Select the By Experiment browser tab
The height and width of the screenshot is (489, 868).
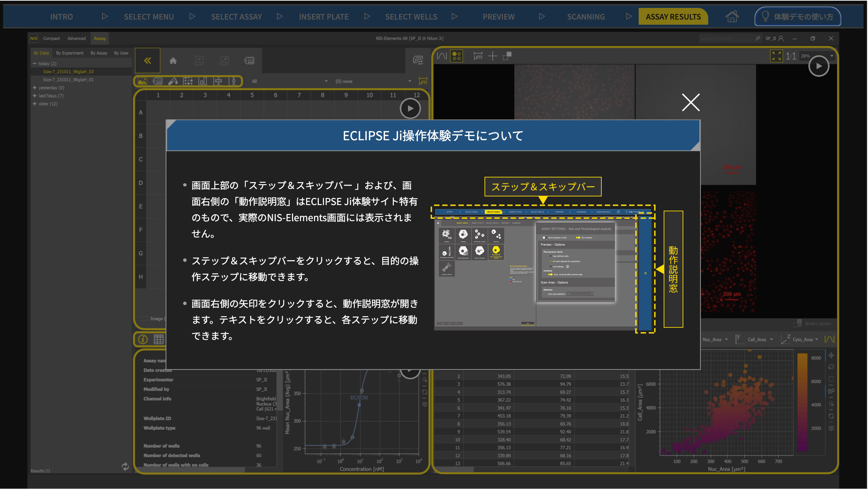tap(70, 53)
